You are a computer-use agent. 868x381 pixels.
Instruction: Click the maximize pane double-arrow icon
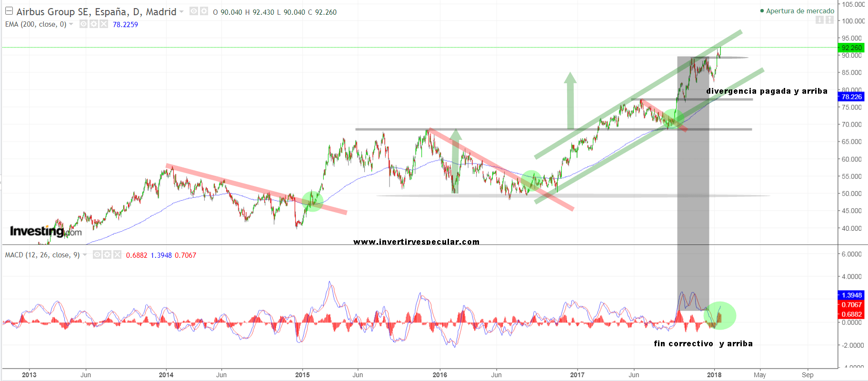[x=829, y=20]
